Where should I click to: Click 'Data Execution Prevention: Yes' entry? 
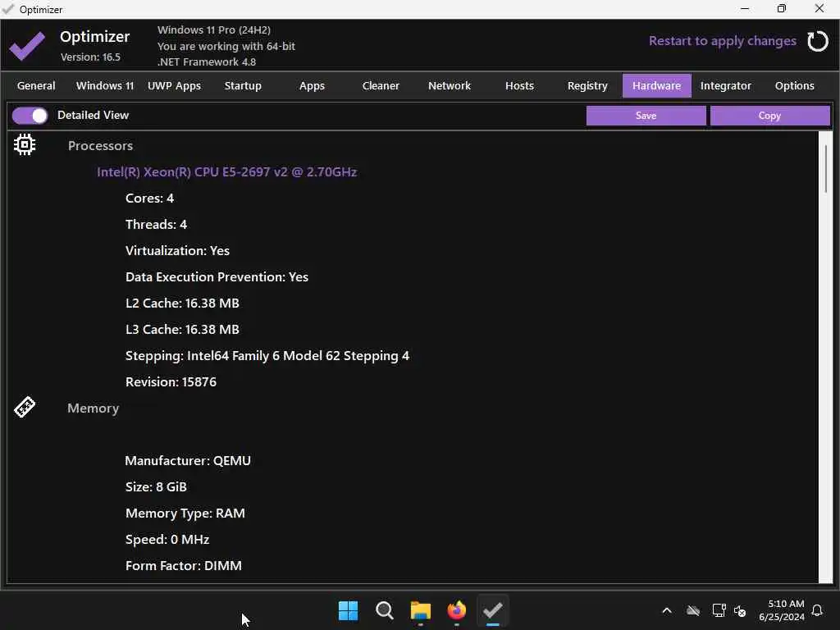[217, 277]
